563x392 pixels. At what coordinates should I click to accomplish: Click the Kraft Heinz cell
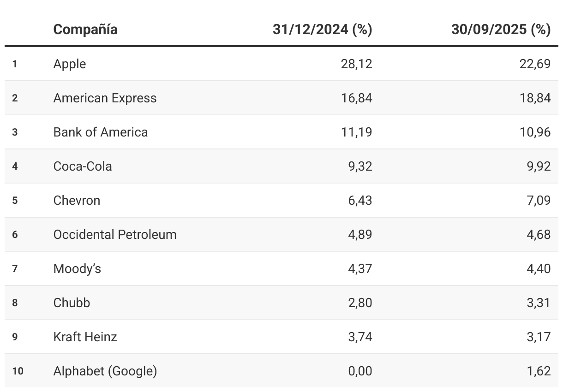pyautogui.click(x=85, y=337)
